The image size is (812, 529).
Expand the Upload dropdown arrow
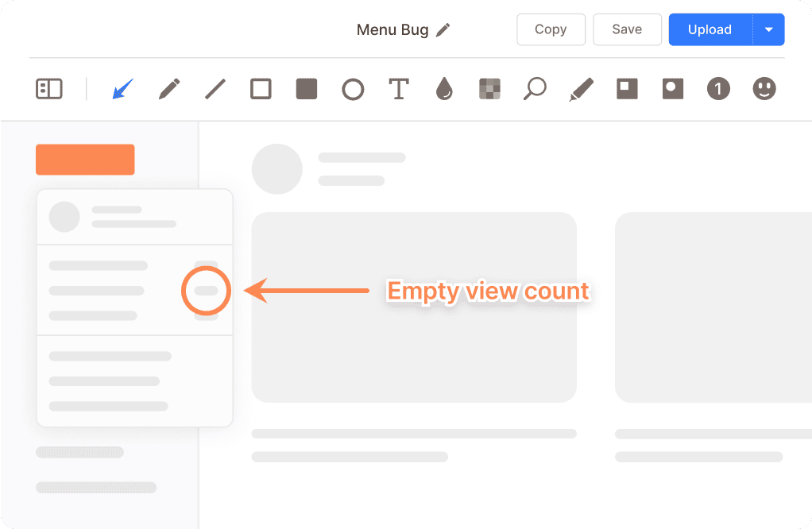pyautogui.click(x=768, y=30)
